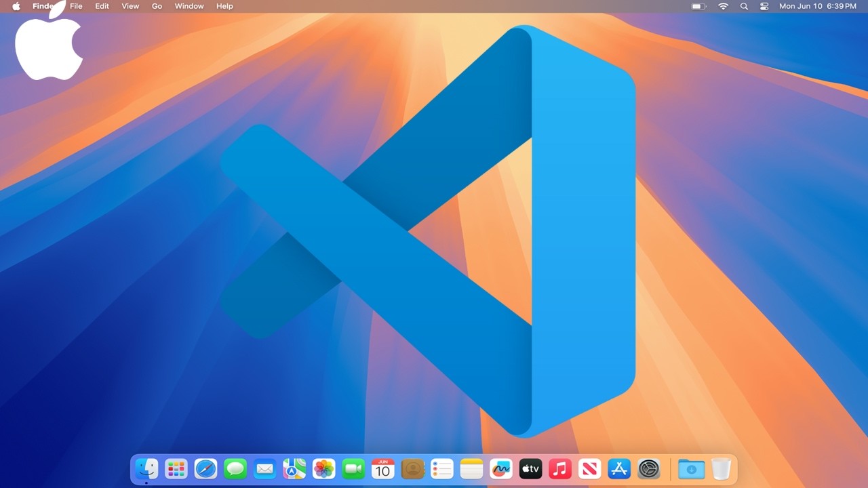Open the Messages app in Dock

[x=235, y=468]
